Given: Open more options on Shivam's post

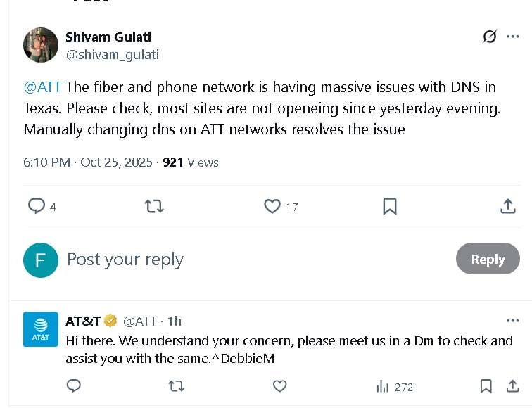Looking at the screenshot, I should point(512,37).
